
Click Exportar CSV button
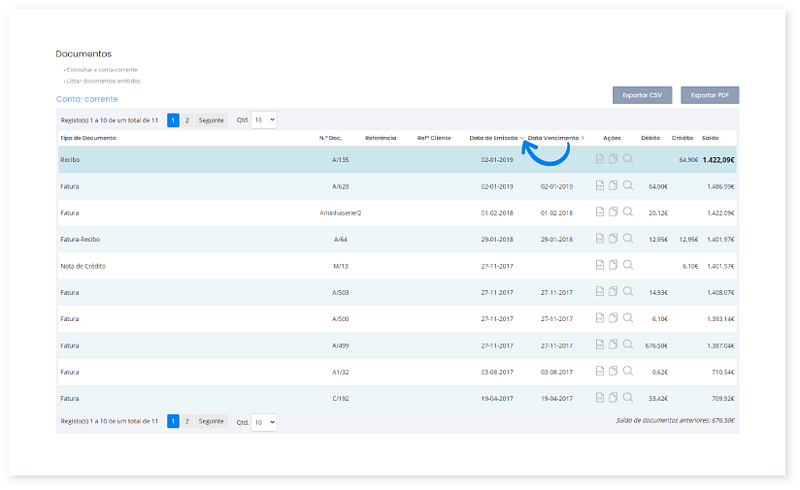(642, 95)
